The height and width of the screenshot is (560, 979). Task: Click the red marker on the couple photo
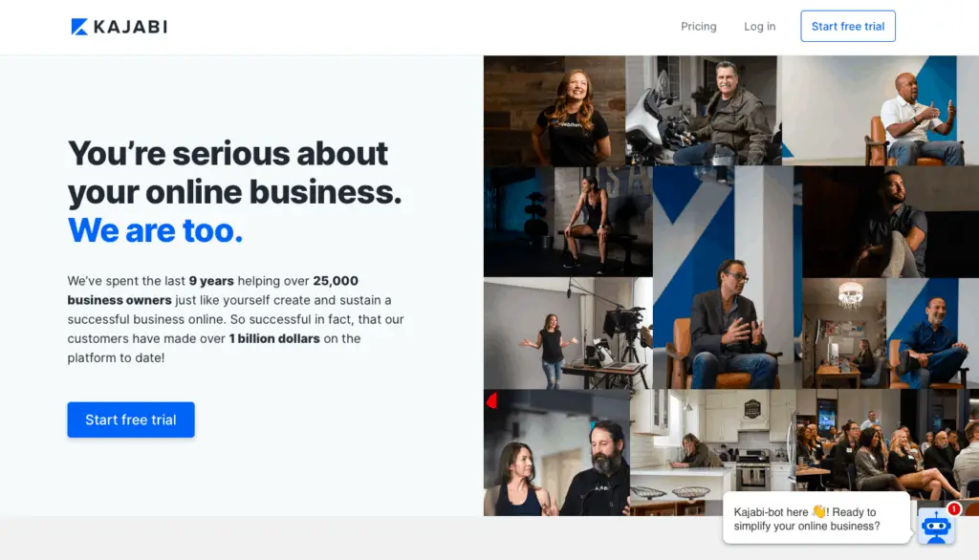[491, 400]
